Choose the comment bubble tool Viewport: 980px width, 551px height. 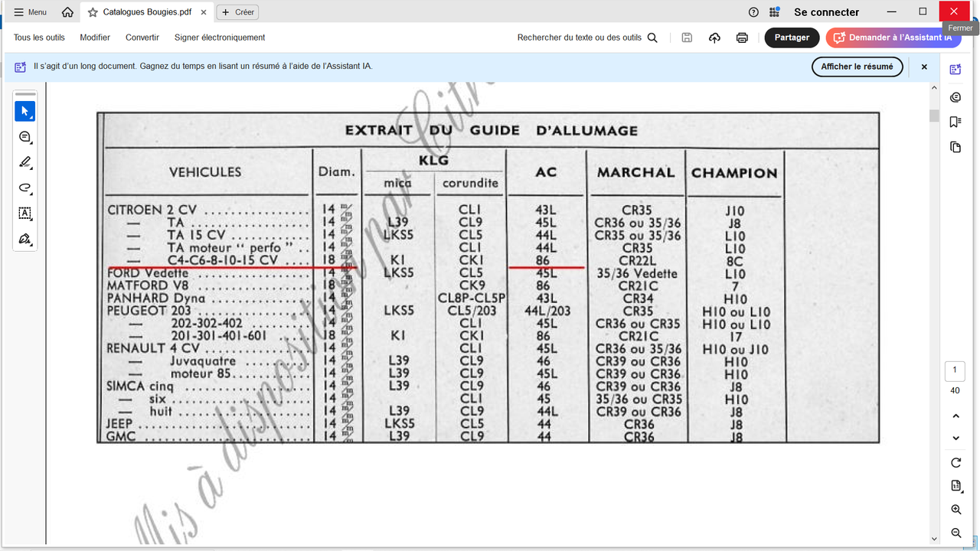tap(24, 137)
